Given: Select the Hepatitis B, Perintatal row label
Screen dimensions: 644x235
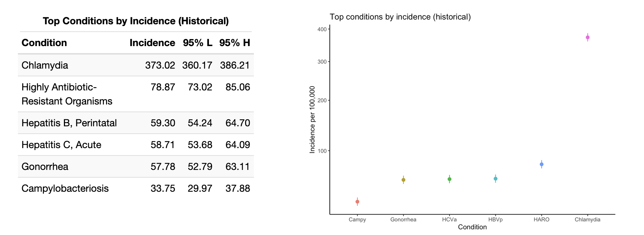Looking at the screenshot, I should [x=69, y=123].
